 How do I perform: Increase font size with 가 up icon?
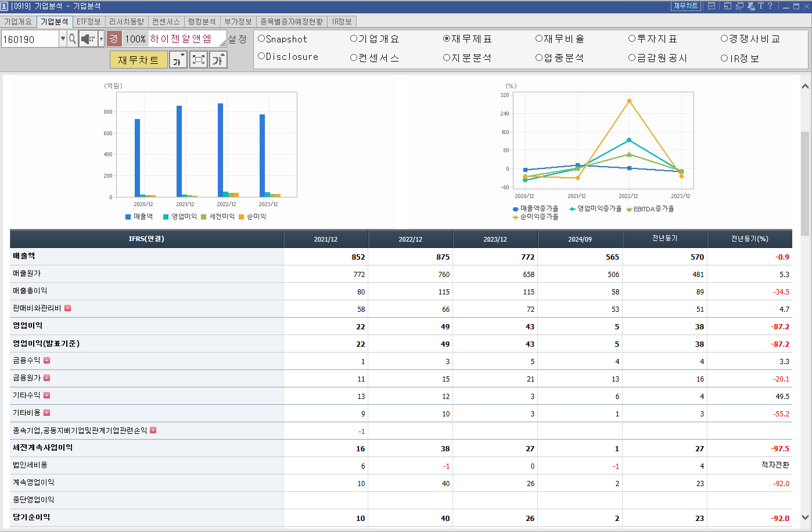point(218,60)
